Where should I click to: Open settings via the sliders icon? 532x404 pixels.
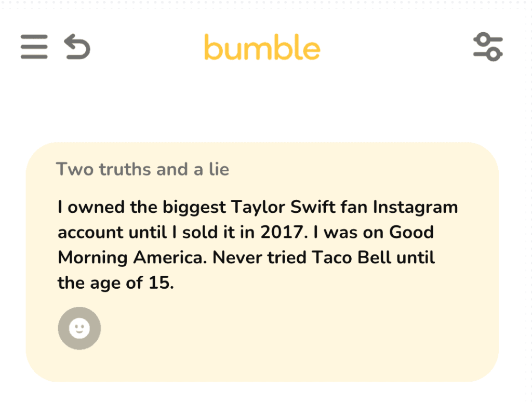click(487, 46)
